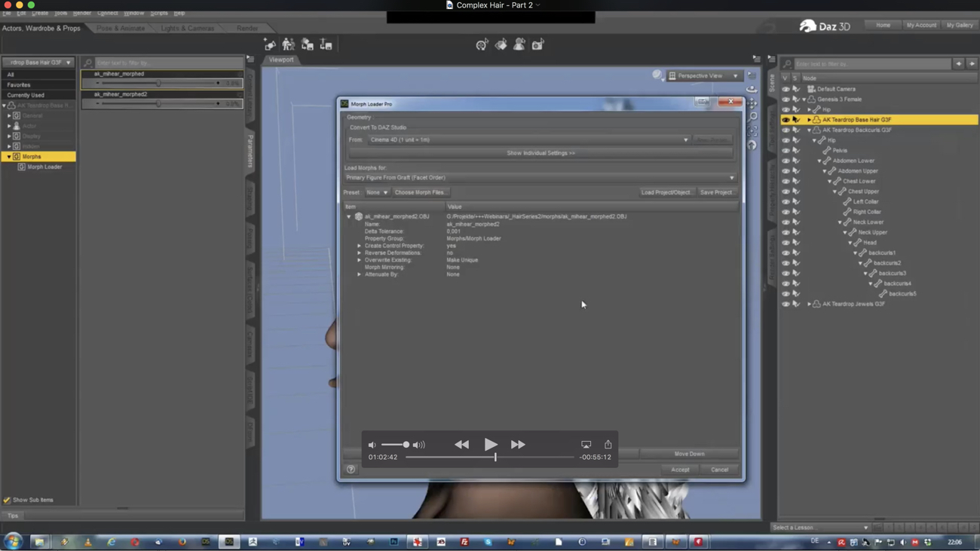Click the cube icon next to ak_mihear_morphed2.OBJ
Viewport: 980px width, 551px height.
click(360, 216)
